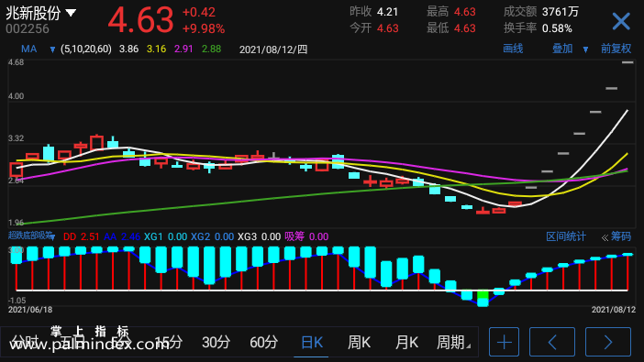Click the current price 4.63
This screenshot has width=644, height=362.
click(141, 19)
